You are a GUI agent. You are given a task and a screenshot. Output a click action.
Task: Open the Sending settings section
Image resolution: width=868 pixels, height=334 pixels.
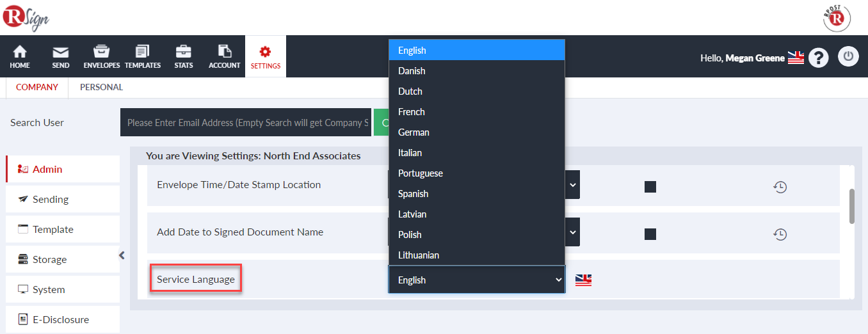click(x=63, y=199)
